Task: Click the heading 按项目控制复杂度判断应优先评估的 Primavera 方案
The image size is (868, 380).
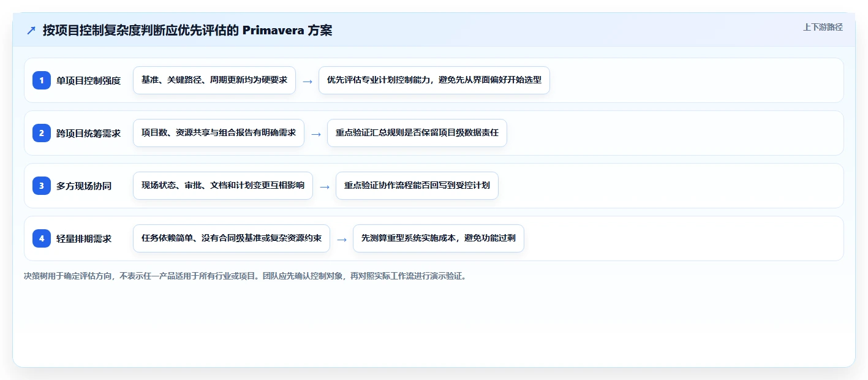Action: [187, 31]
